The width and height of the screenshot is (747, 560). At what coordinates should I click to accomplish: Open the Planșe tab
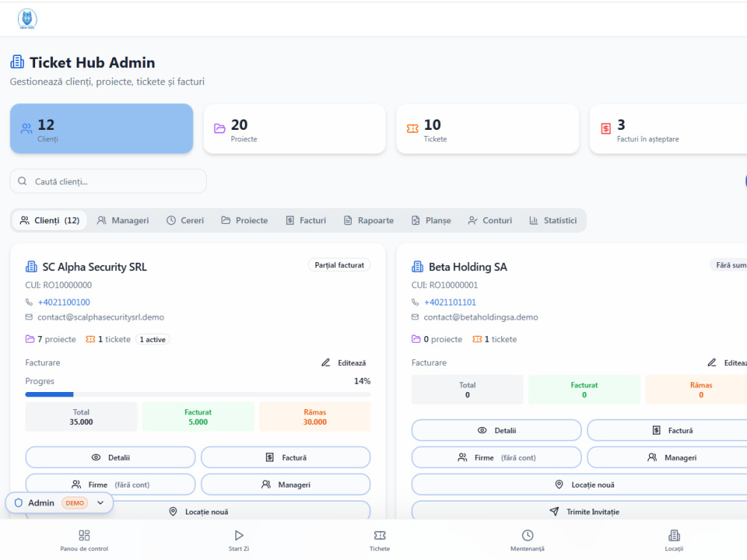click(x=431, y=220)
